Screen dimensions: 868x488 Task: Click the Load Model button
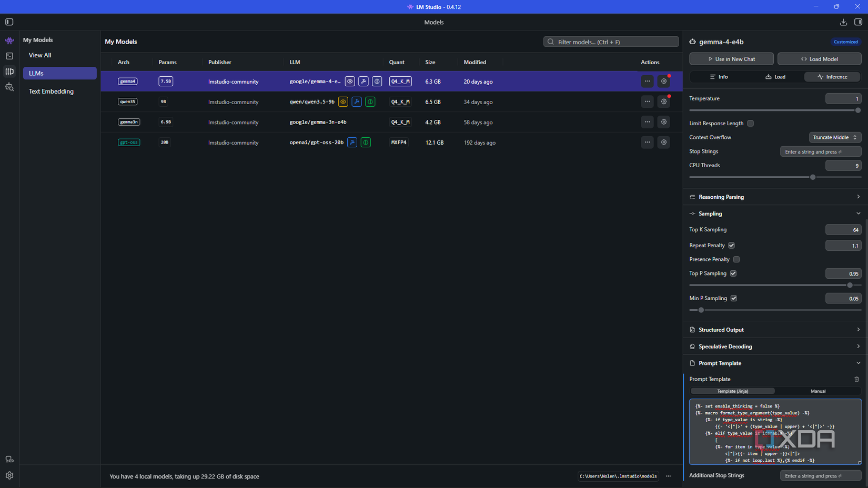click(x=820, y=59)
